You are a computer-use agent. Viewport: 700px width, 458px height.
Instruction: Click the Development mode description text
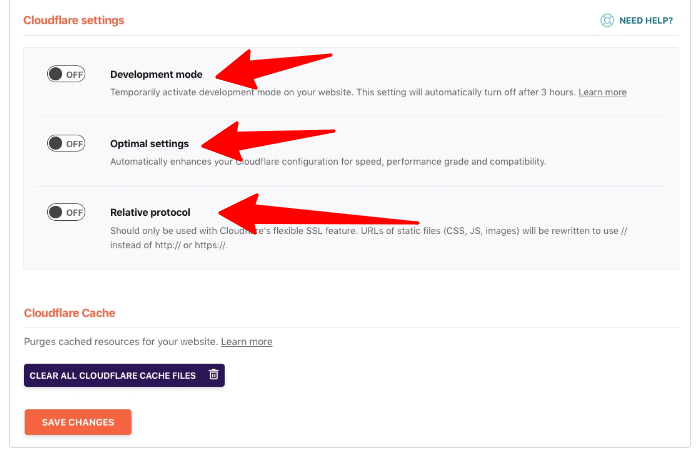point(340,92)
